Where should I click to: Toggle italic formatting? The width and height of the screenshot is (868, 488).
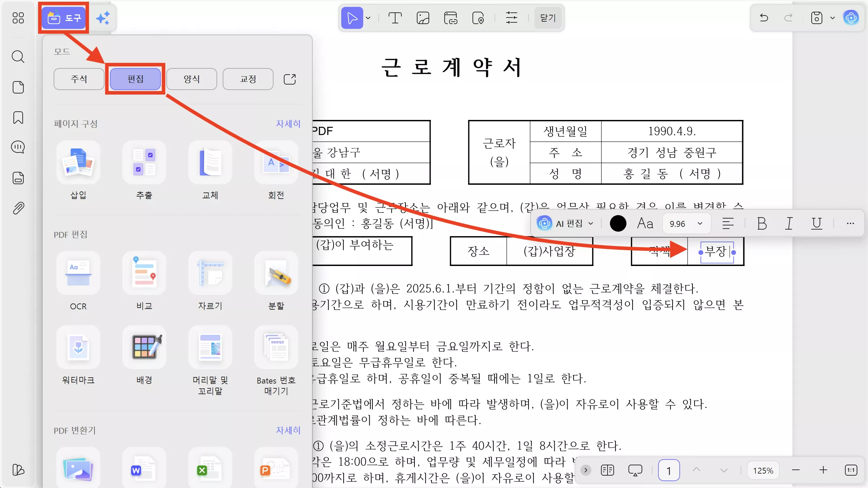tap(789, 223)
